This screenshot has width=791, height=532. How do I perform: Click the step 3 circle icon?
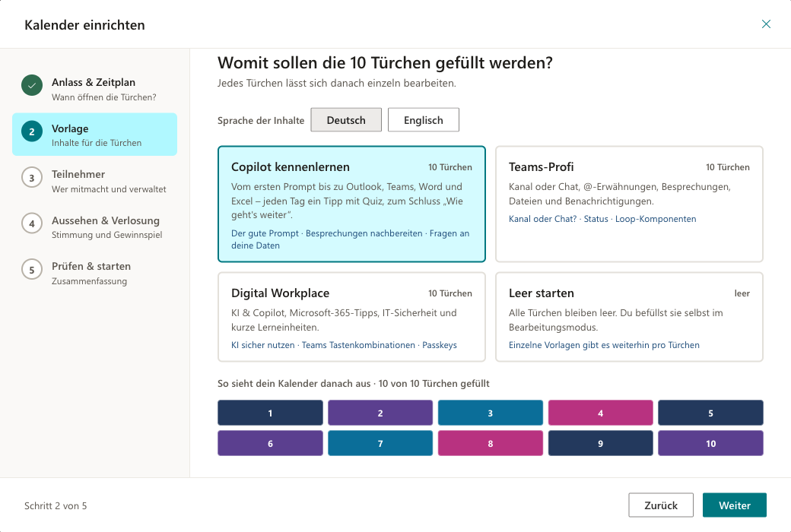(32, 178)
